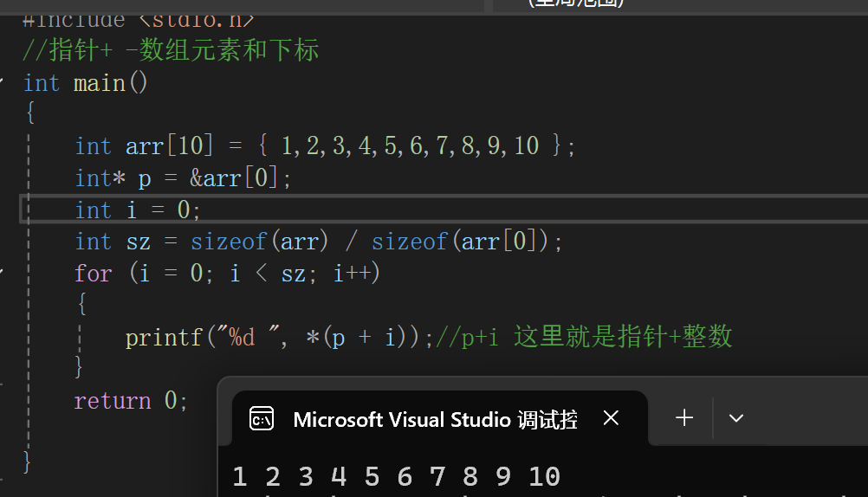Collapse the int main() function block

coord(3,83)
